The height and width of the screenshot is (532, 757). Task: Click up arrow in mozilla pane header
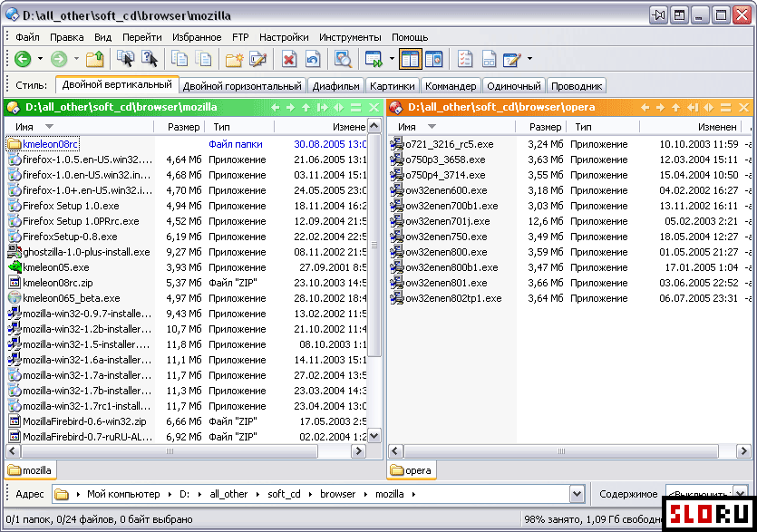click(306, 107)
